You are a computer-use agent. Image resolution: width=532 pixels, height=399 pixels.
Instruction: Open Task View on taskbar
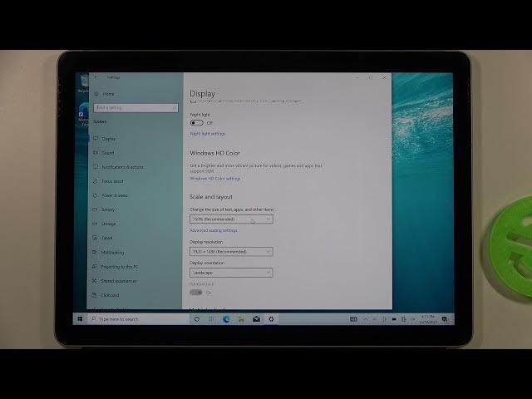[211, 319]
